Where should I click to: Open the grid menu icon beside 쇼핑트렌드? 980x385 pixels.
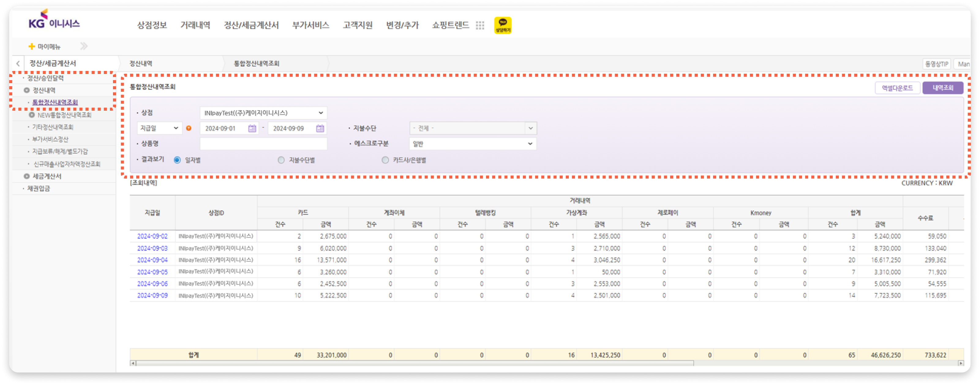(480, 25)
